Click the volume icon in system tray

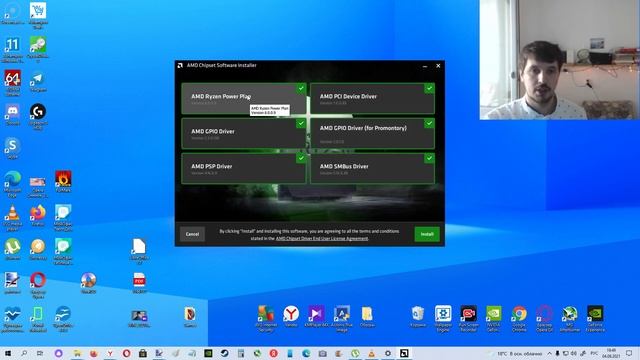[x=574, y=353]
